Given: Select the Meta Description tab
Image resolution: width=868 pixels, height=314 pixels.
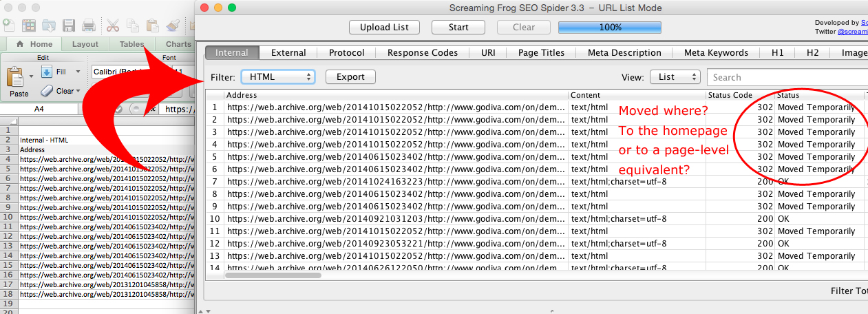Looking at the screenshot, I should coord(624,52).
